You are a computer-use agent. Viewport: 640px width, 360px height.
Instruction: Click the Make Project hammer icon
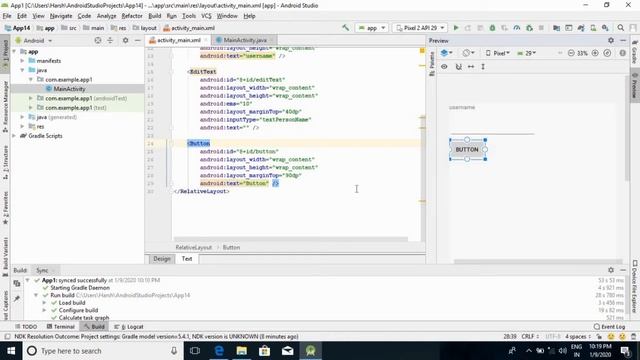coord(345,28)
